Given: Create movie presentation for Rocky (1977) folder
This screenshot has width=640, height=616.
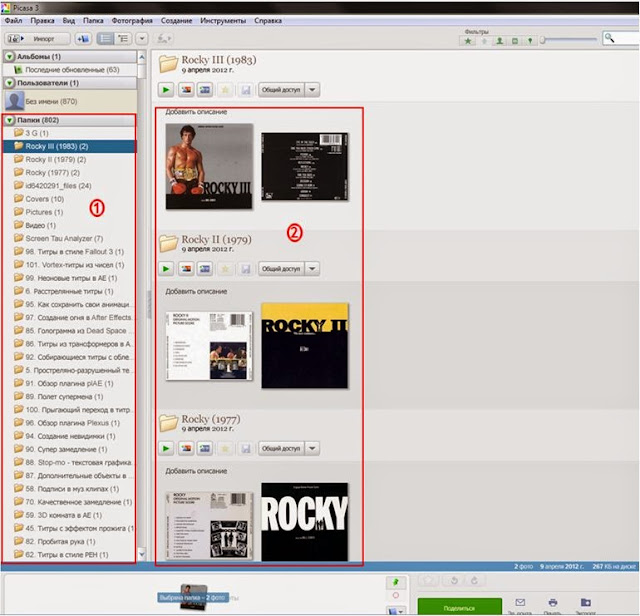Looking at the screenshot, I should (205, 449).
